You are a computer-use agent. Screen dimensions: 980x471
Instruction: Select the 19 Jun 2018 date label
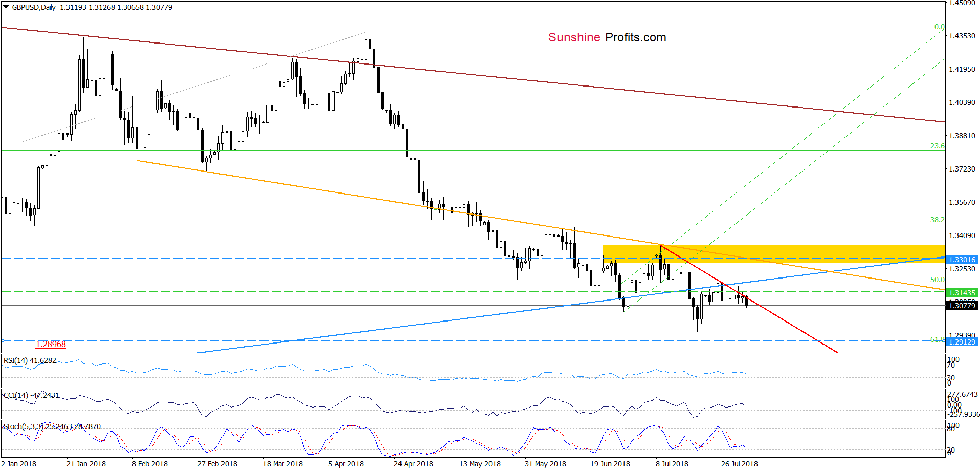click(x=610, y=464)
